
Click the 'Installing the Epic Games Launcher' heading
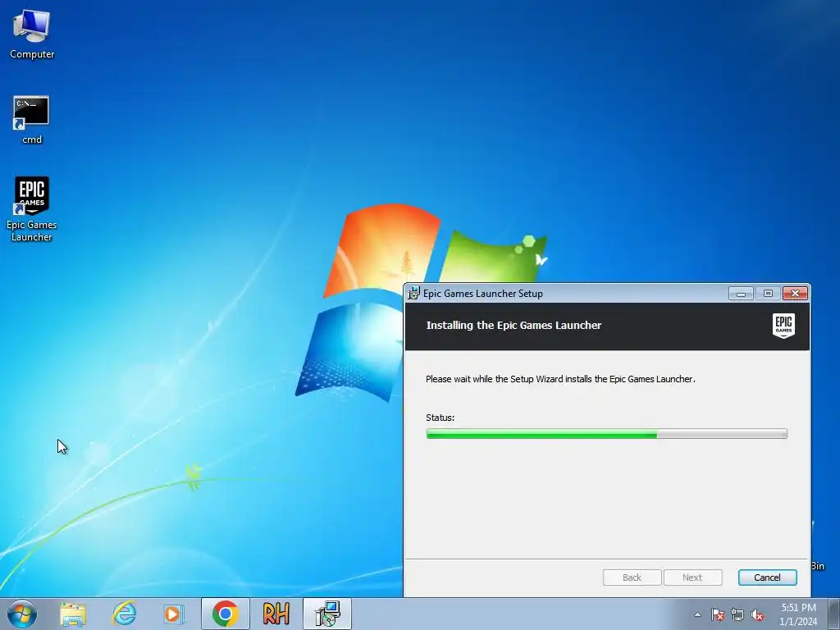point(514,325)
